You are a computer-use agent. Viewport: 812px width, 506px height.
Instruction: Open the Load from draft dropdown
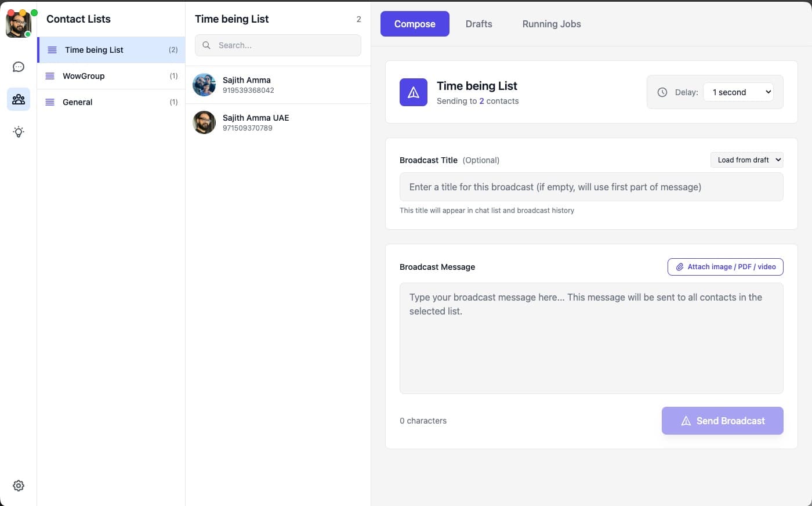[746, 160]
